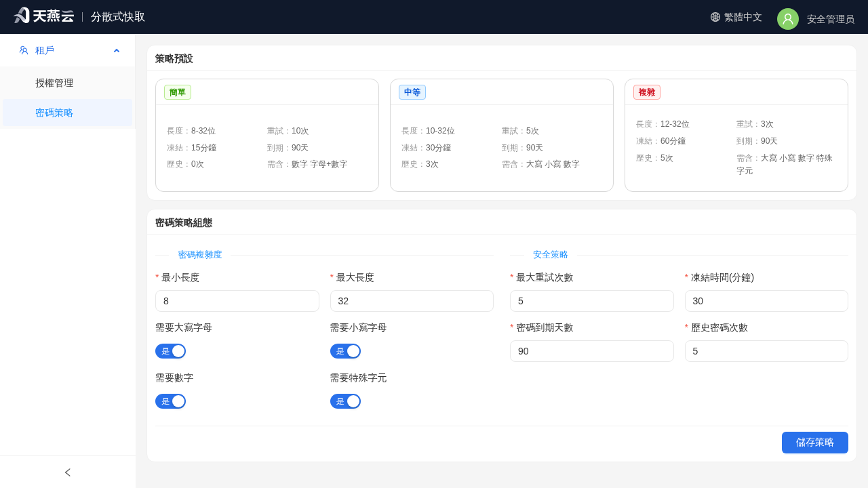Screen dimensions: 868x488
Task: Choose the 中等 preset tag
Action: (412, 92)
